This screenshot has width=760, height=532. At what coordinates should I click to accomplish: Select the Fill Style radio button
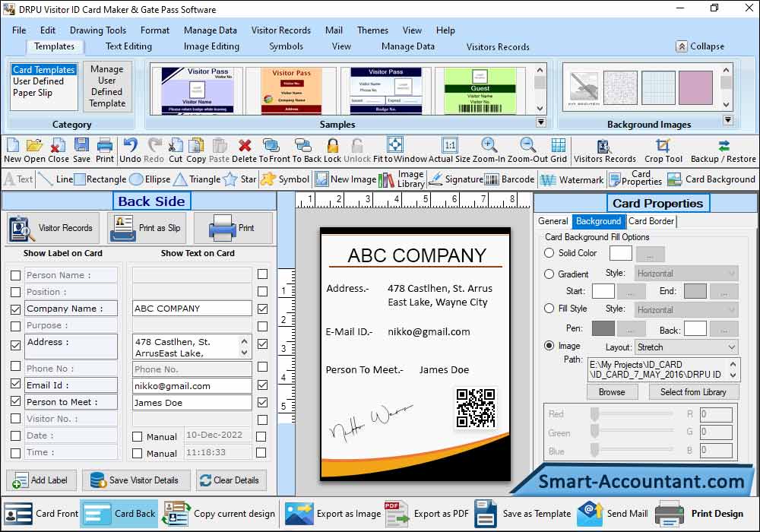point(549,308)
